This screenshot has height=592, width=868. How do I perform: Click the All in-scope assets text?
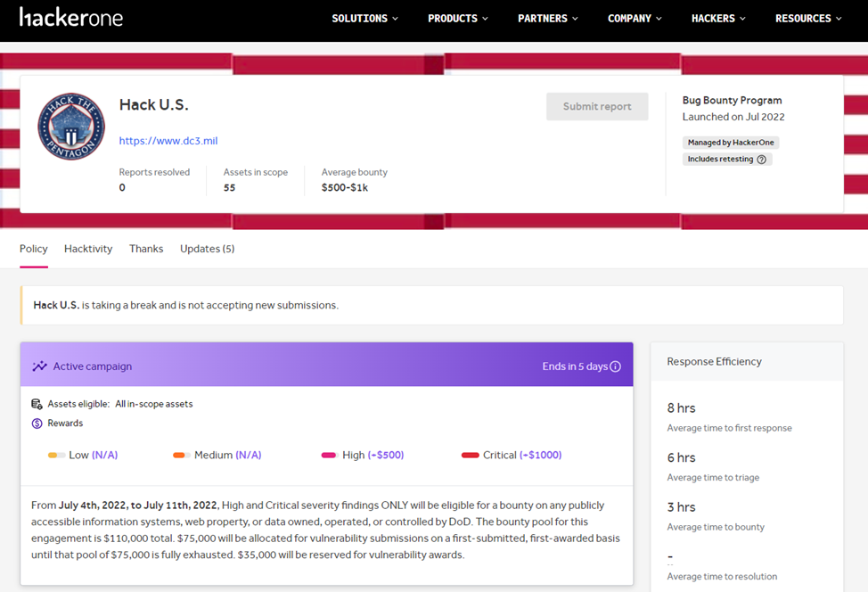(x=154, y=404)
